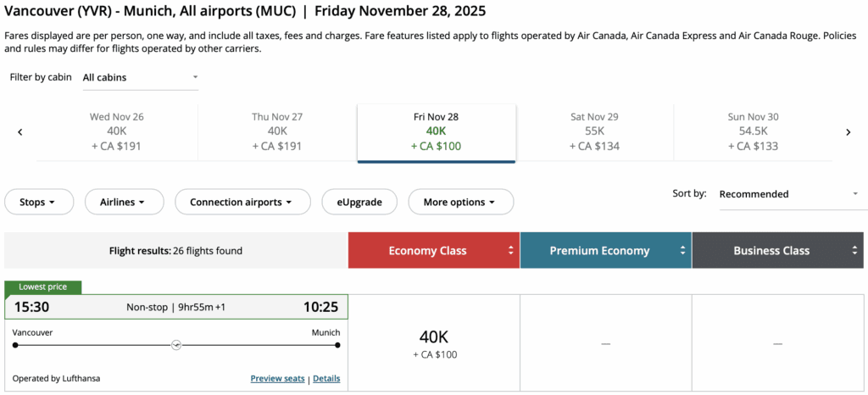Open the Filter by cabin dropdown
This screenshot has height=395, width=868.
140,77
